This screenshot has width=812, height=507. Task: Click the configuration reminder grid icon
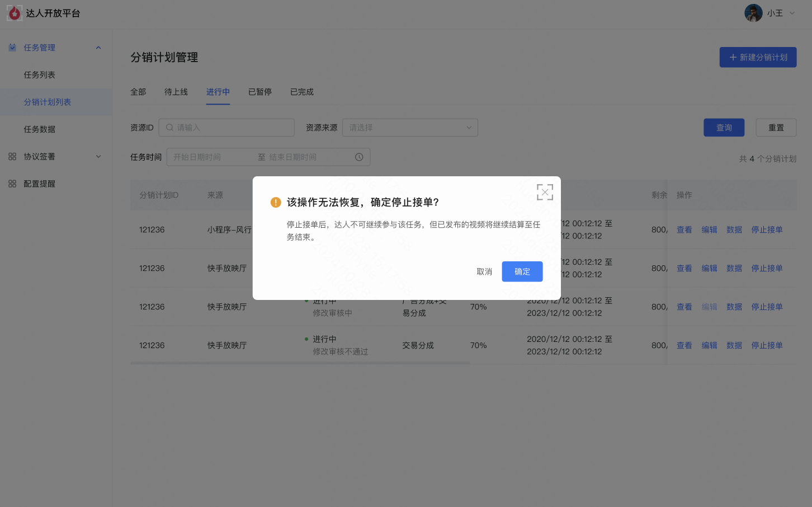point(12,184)
